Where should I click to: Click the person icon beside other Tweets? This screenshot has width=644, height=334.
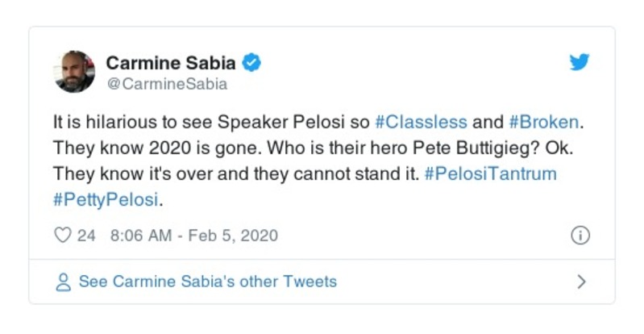pyautogui.click(x=63, y=282)
